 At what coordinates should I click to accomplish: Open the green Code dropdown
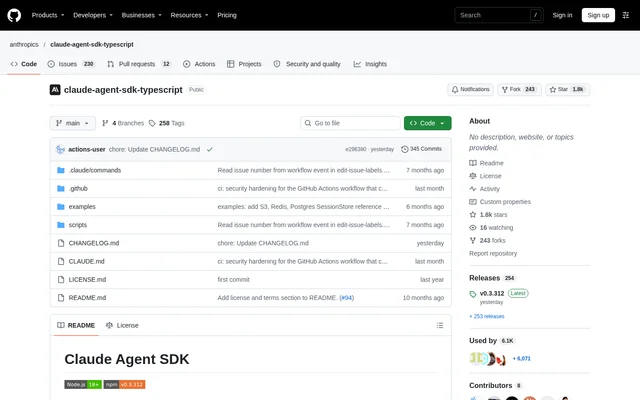tap(427, 123)
